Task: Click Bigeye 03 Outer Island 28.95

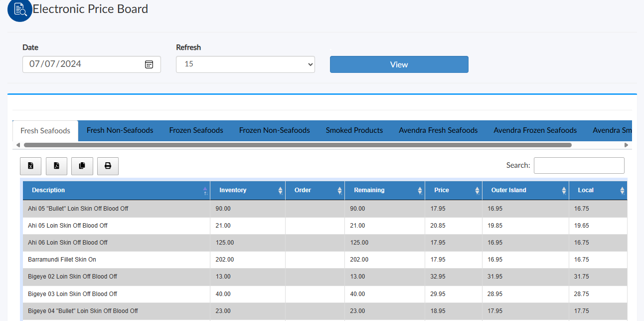Action: pyautogui.click(x=495, y=294)
